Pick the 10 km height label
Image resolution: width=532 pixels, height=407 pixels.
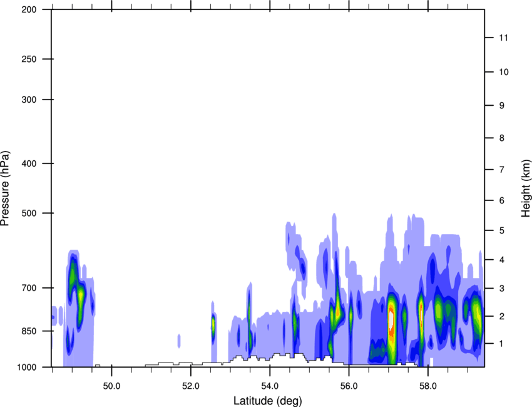504,72
